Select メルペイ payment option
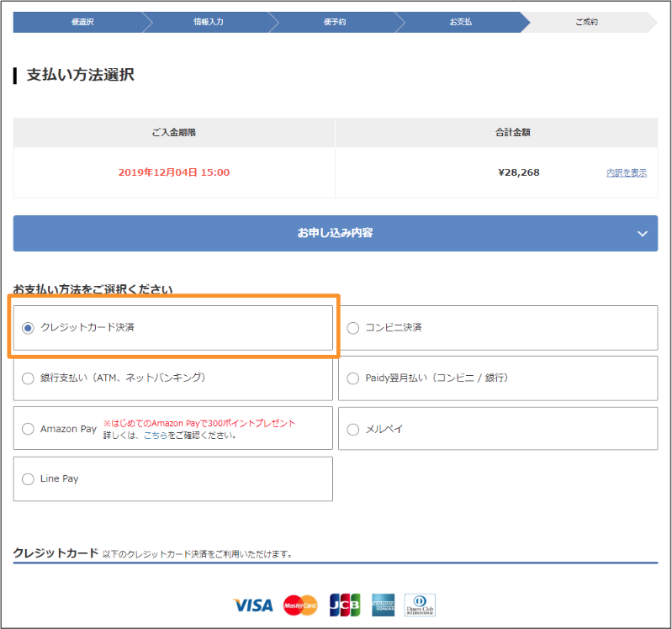The height and width of the screenshot is (629, 672). click(353, 429)
